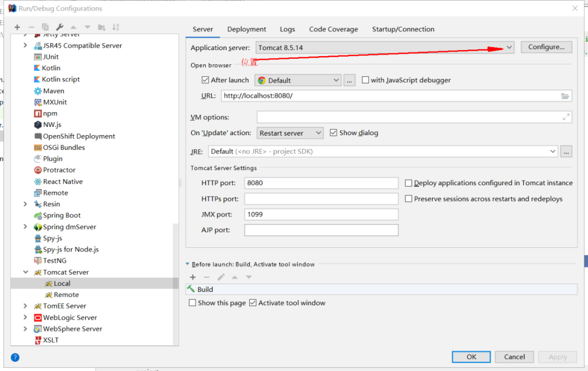Click the wrench edit defaults icon
The image size is (588, 371).
tap(60, 27)
